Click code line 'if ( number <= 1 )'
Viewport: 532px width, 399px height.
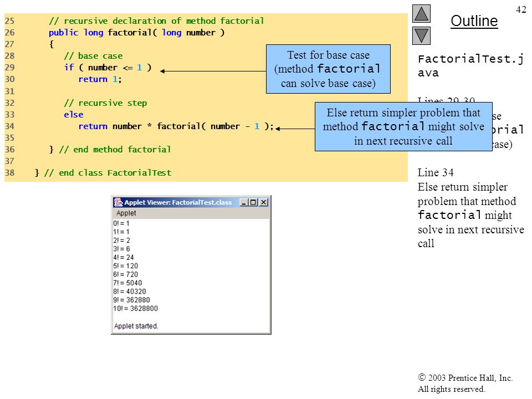(108, 68)
